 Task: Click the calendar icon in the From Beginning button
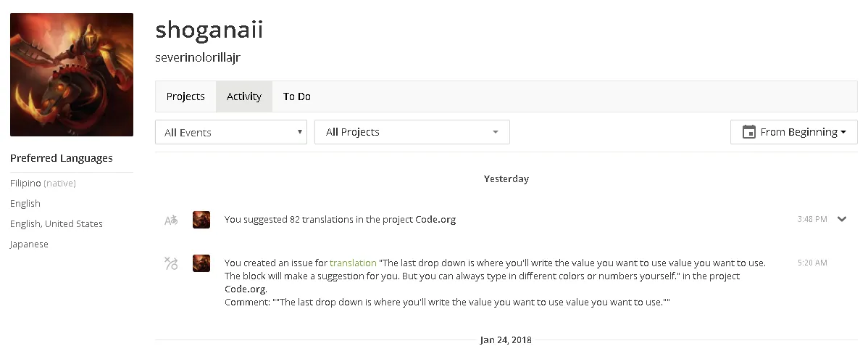click(x=748, y=132)
